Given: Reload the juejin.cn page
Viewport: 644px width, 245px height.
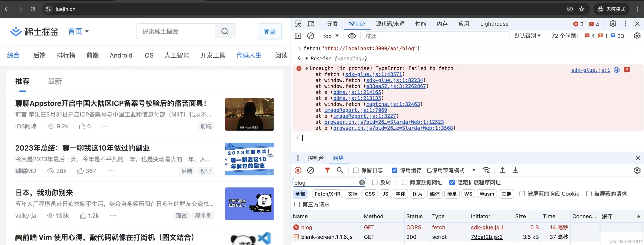Looking at the screenshot, I should pyautogui.click(x=33, y=9).
